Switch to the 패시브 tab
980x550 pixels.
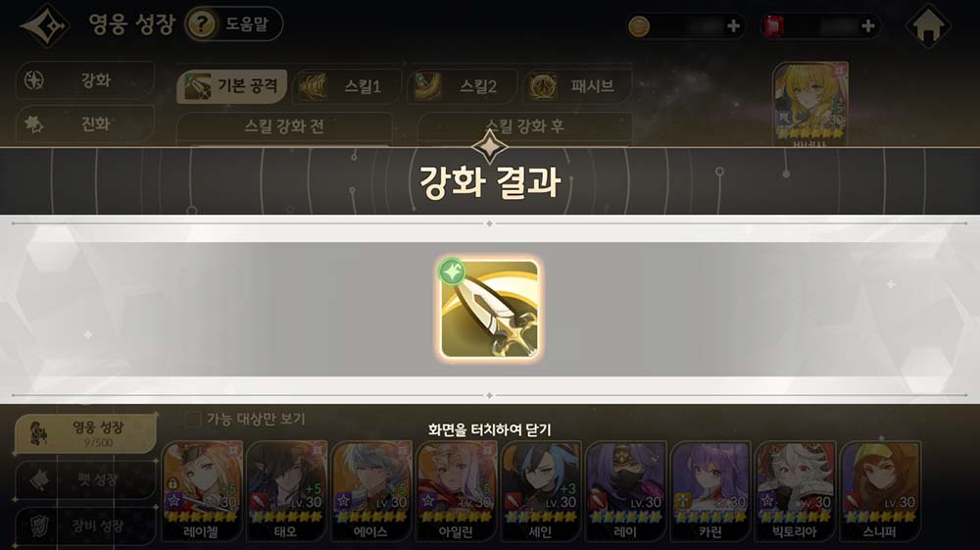[x=577, y=86]
